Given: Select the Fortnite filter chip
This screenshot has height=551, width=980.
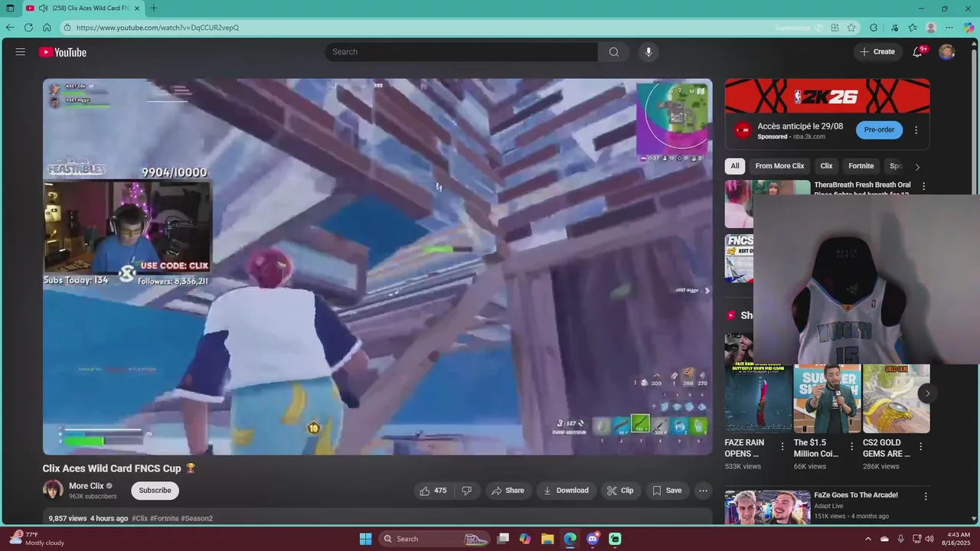Looking at the screenshot, I should [861, 166].
